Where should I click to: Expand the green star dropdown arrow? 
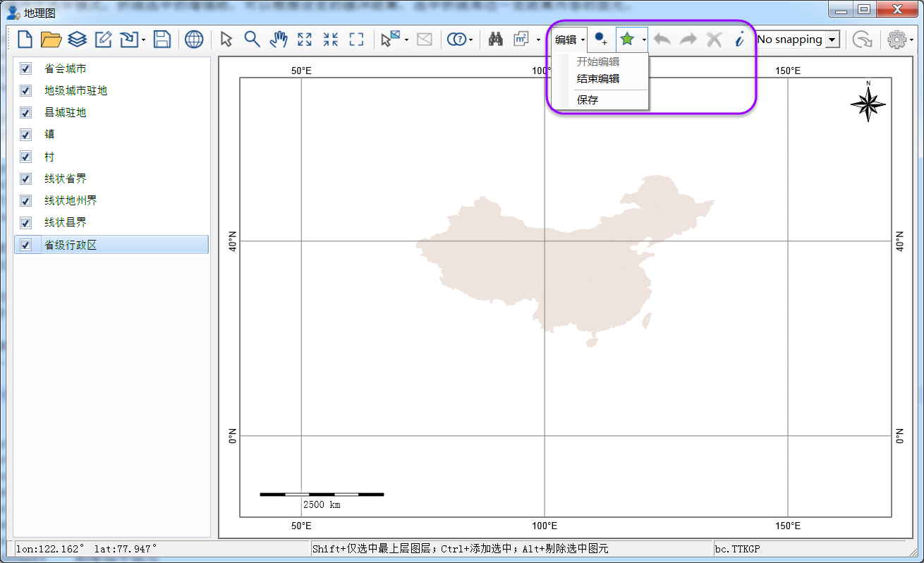point(644,40)
